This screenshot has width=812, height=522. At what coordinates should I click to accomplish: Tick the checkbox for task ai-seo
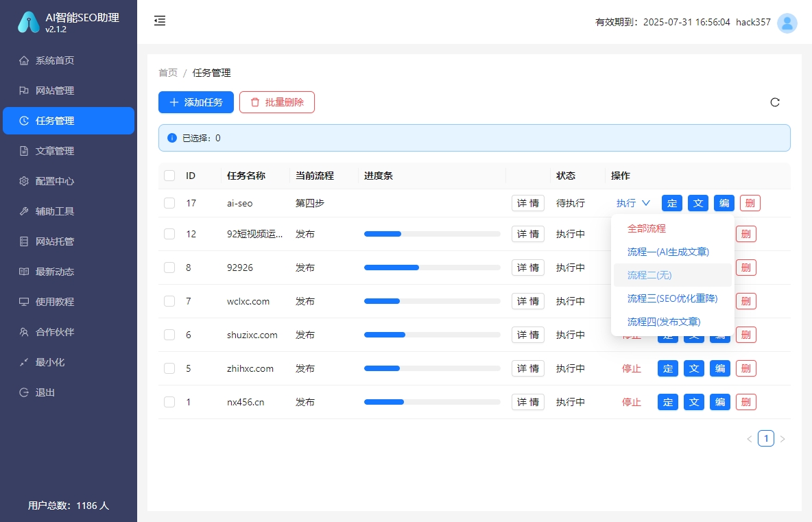(x=169, y=203)
